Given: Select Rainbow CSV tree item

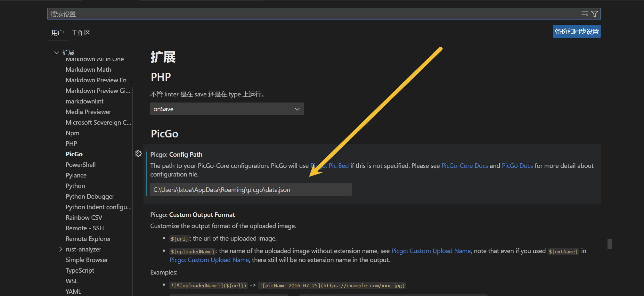Looking at the screenshot, I should tap(84, 218).
